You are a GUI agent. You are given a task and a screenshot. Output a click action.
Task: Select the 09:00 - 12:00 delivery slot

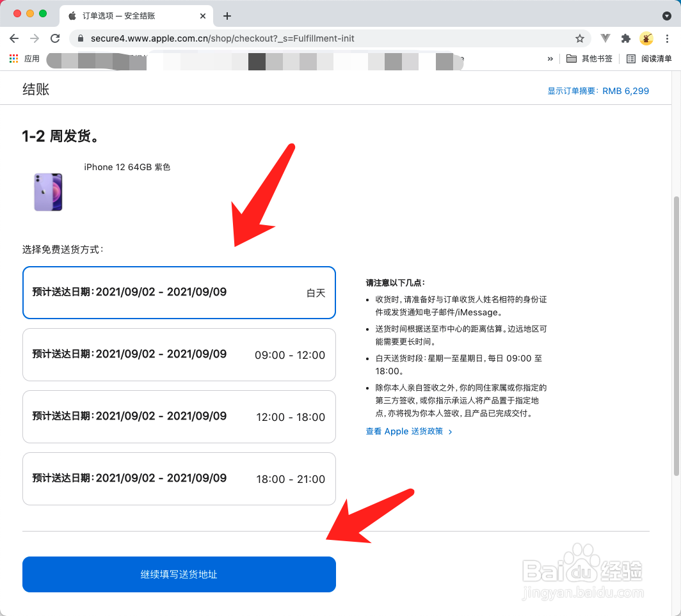(179, 354)
